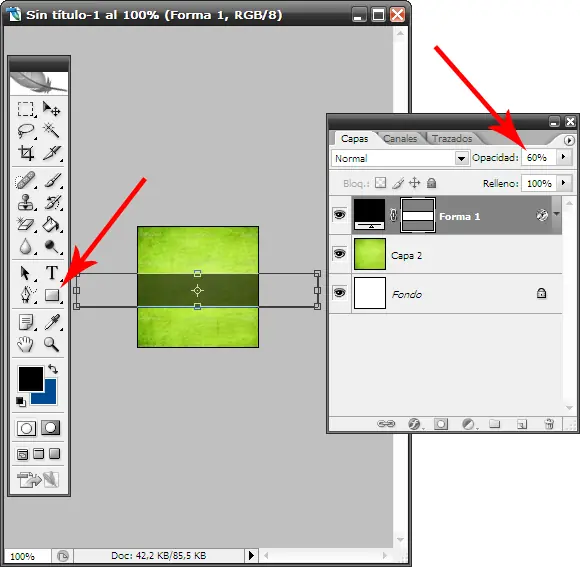This screenshot has height=567, width=580.
Task: Select the Forma 1 color fill thumbnail
Action: pyautogui.click(x=370, y=215)
